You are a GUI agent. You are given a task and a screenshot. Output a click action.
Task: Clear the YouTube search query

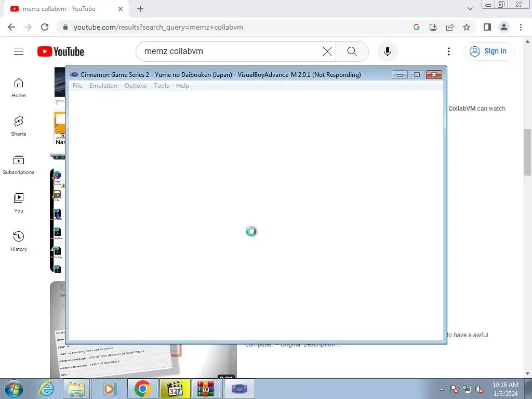(x=327, y=51)
